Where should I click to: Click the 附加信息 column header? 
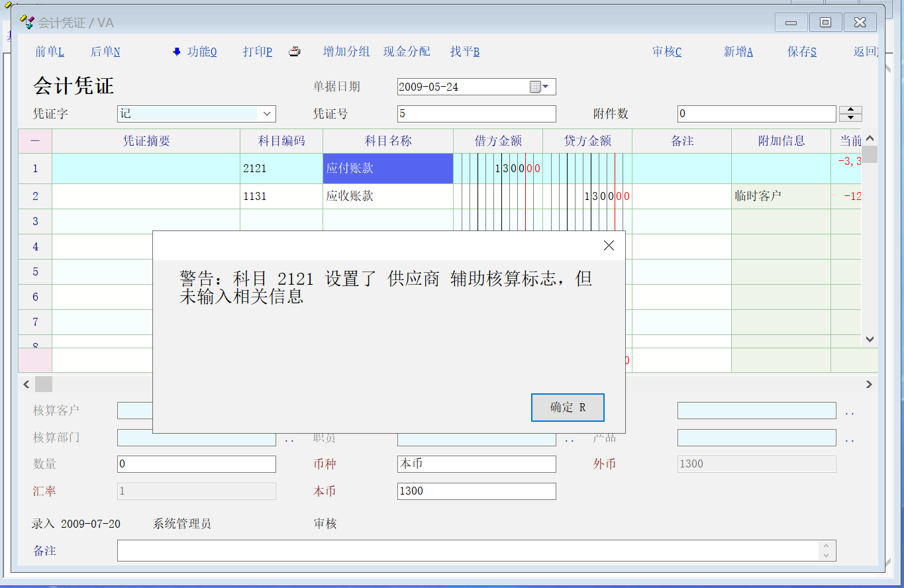(781, 141)
